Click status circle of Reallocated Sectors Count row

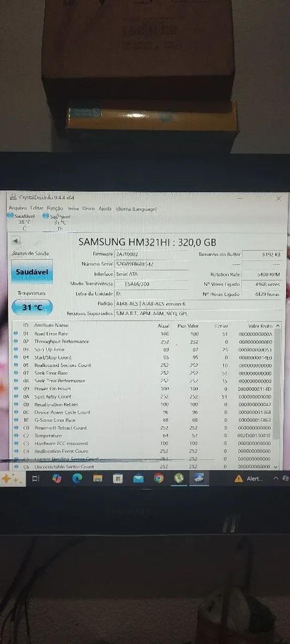[15, 365]
